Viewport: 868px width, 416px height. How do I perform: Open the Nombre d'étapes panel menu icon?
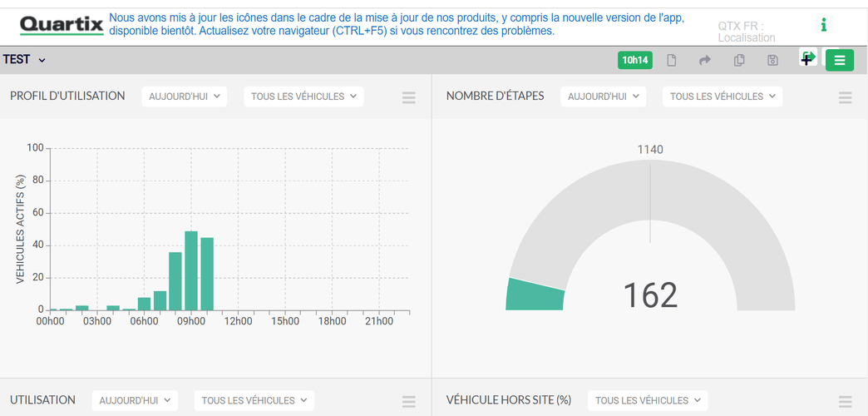(x=845, y=97)
